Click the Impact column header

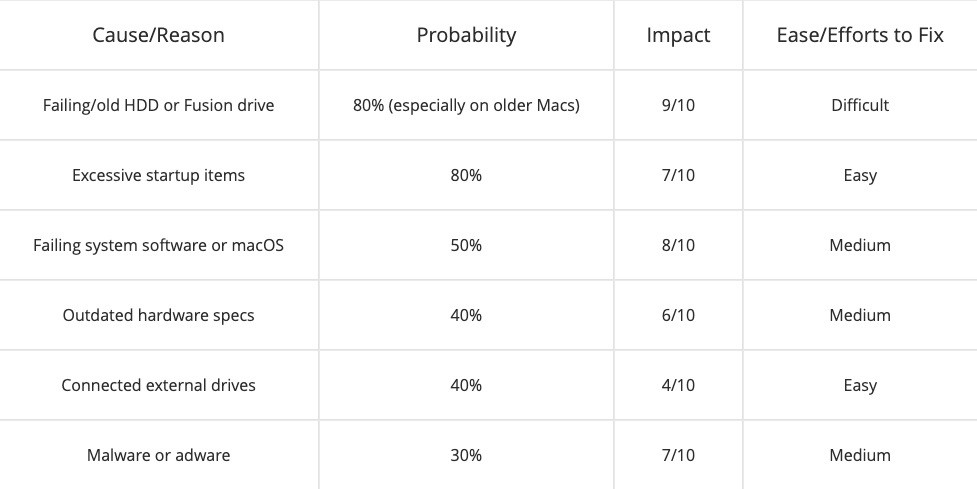click(x=678, y=35)
